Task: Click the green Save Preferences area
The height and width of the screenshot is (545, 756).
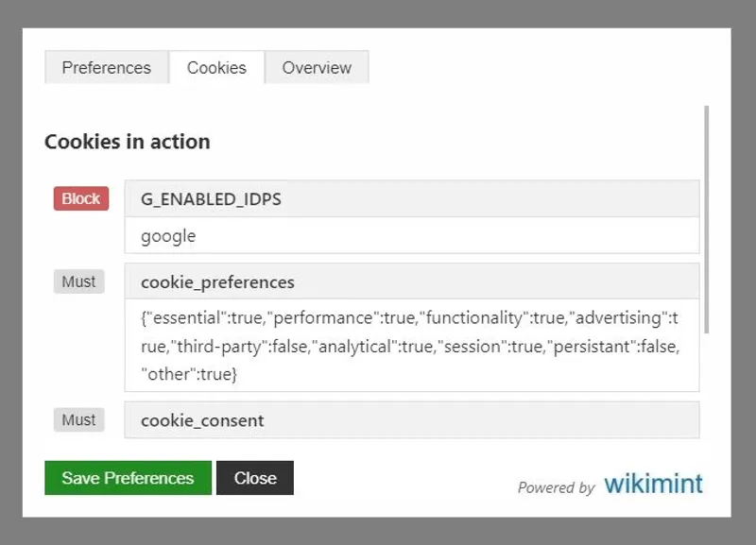Action: click(x=128, y=478)
